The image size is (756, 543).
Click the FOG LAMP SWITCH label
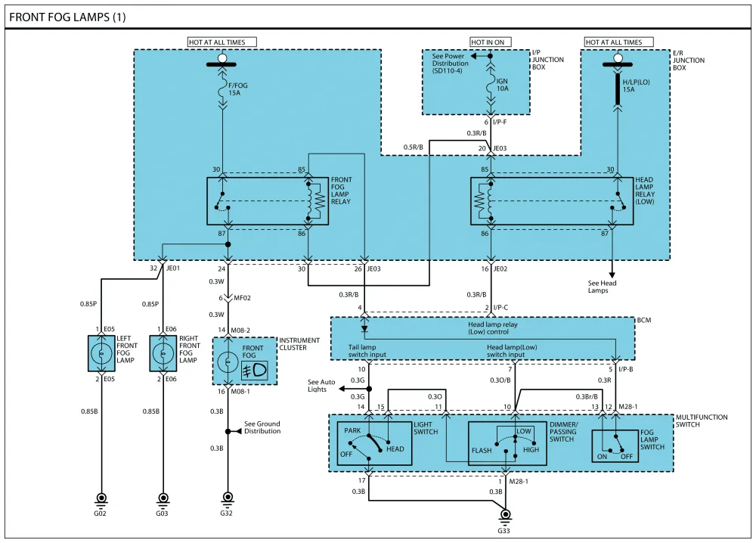652,440
